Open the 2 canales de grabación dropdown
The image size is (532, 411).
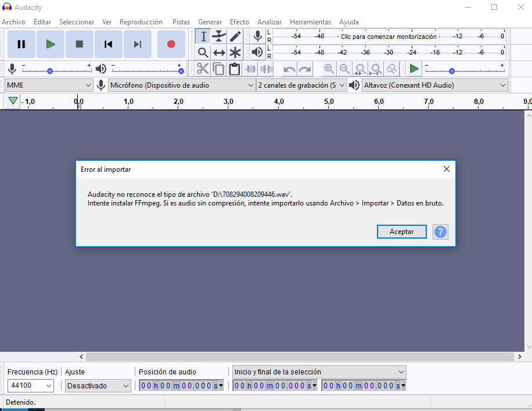[301, 85]
